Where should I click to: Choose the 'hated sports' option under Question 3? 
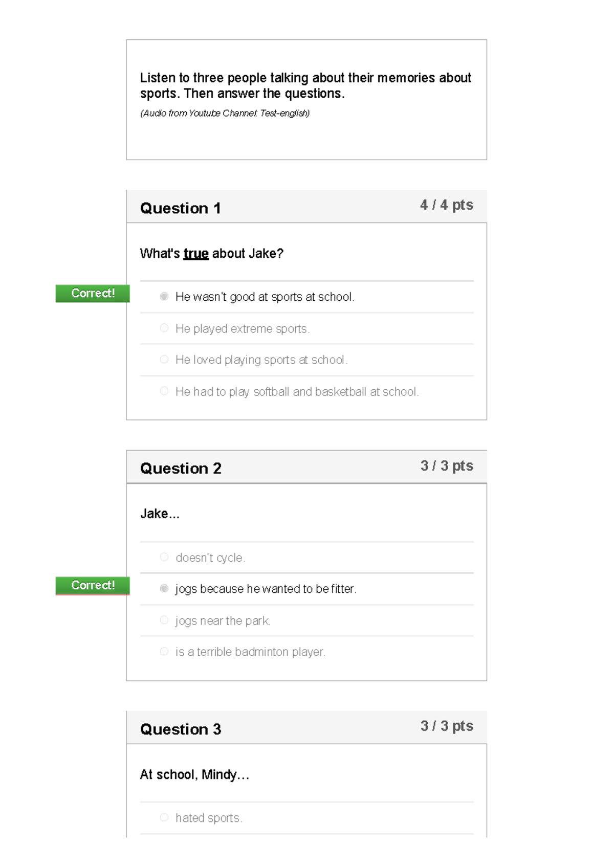tap(164, 817)
